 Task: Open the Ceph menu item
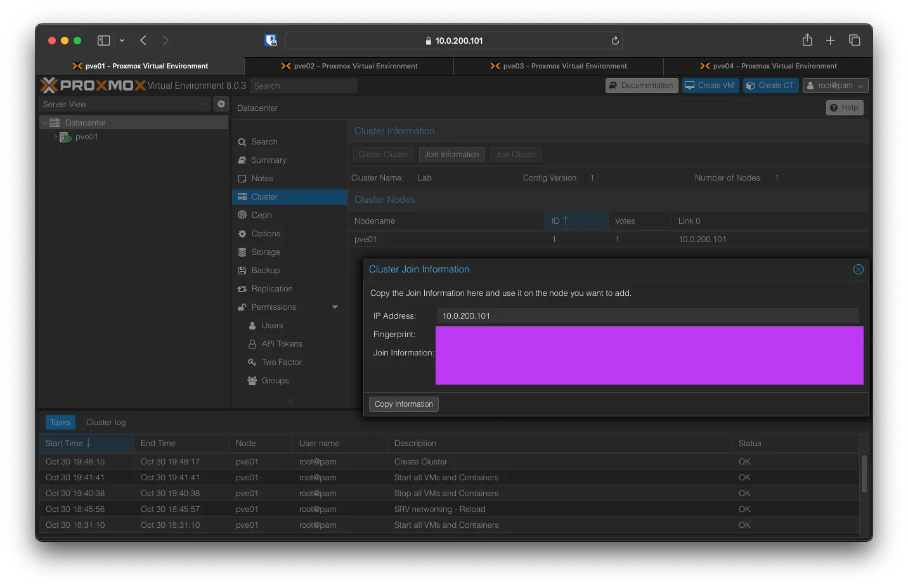tap(290, 215)
